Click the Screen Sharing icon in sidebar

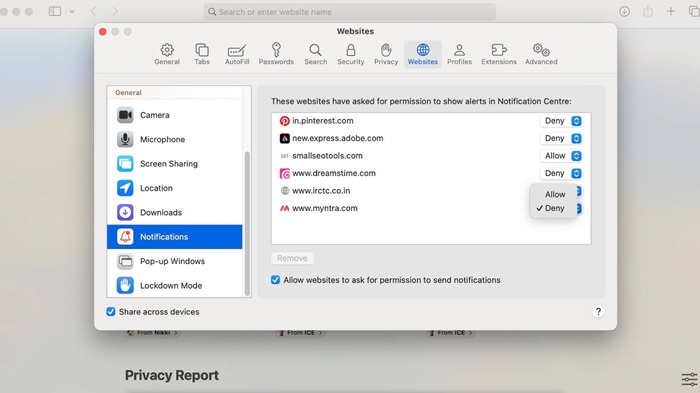coord(125,163)
